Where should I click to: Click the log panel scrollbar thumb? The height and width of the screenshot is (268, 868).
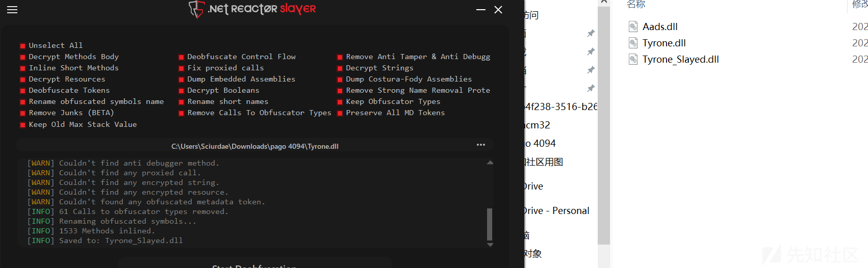tap(490, 224)
